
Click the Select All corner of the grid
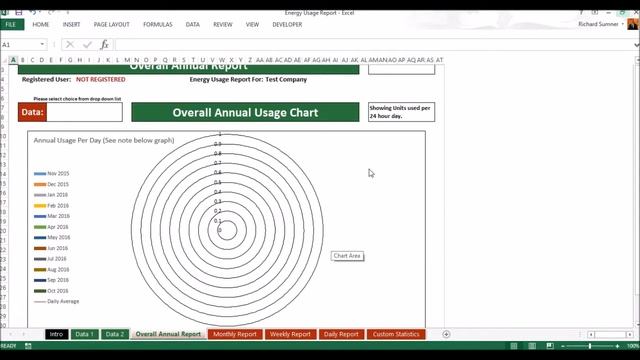(4, 60)
